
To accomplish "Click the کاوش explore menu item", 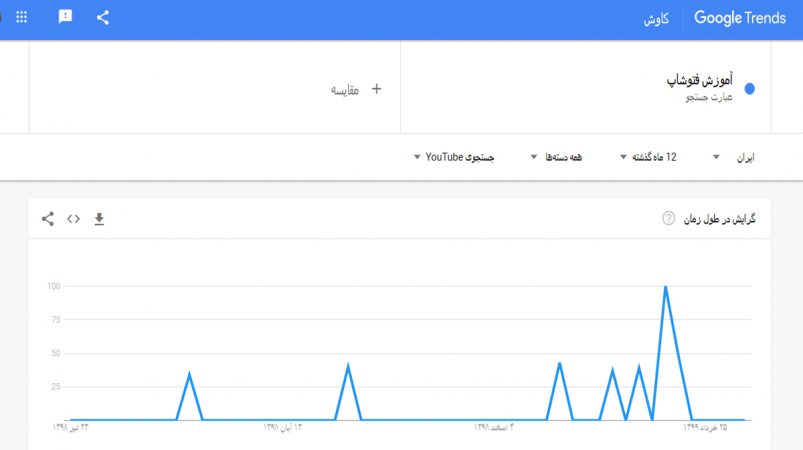I will 656,19.
